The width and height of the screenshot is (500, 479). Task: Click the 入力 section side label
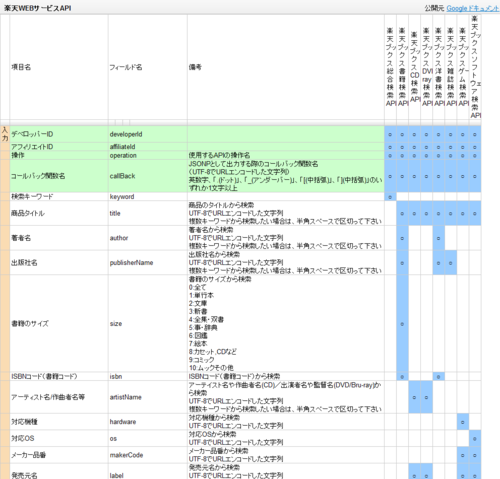[x=5, y=134]
